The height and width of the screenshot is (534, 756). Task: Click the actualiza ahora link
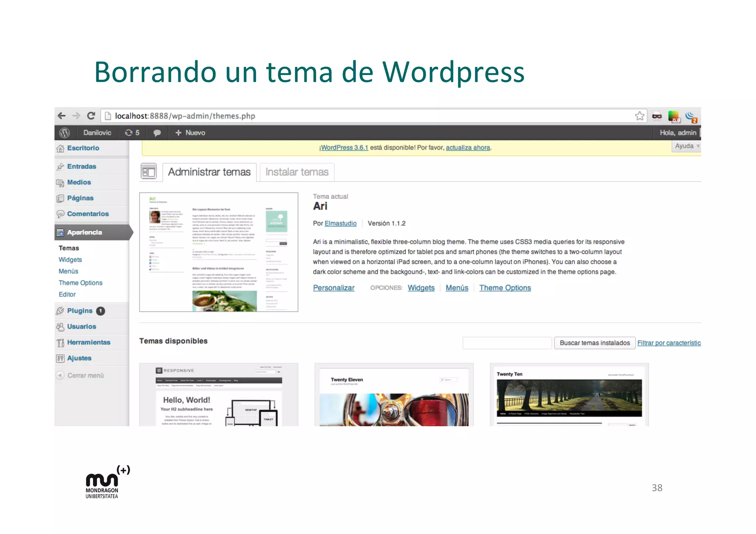coord(468,148)
